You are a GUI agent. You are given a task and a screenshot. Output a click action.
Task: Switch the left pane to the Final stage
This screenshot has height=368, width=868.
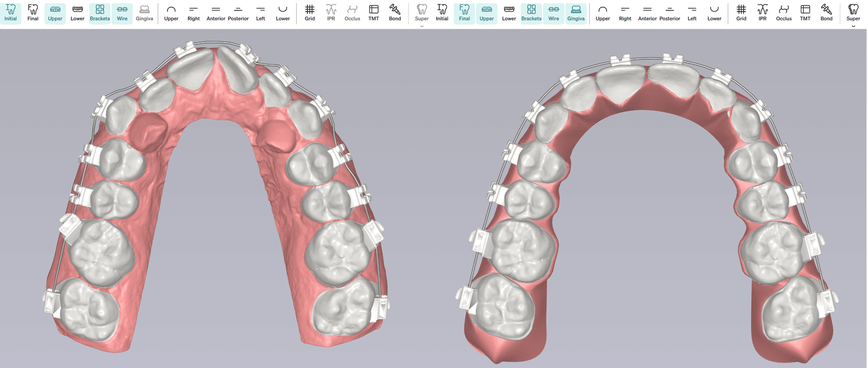tap(33, 13)
